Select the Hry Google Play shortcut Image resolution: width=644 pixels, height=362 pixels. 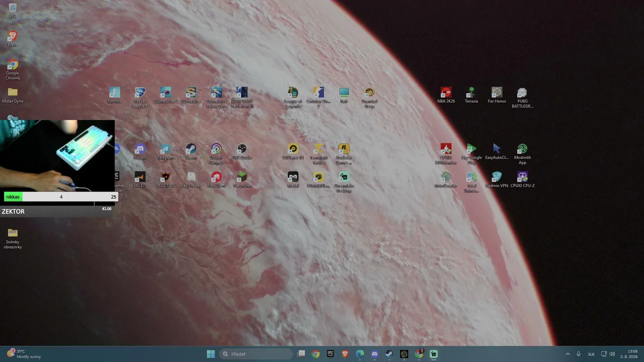pos(471,154)
